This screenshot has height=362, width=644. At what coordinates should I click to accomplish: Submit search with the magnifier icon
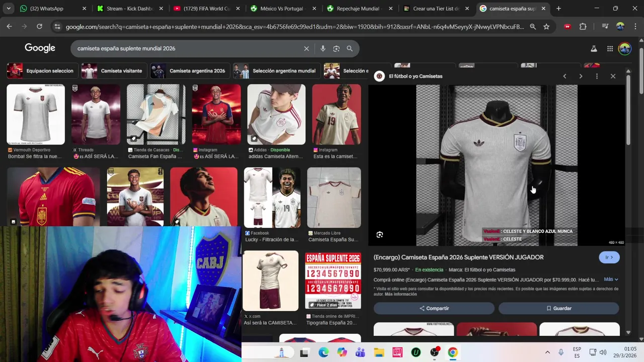[x=350, y=49]
